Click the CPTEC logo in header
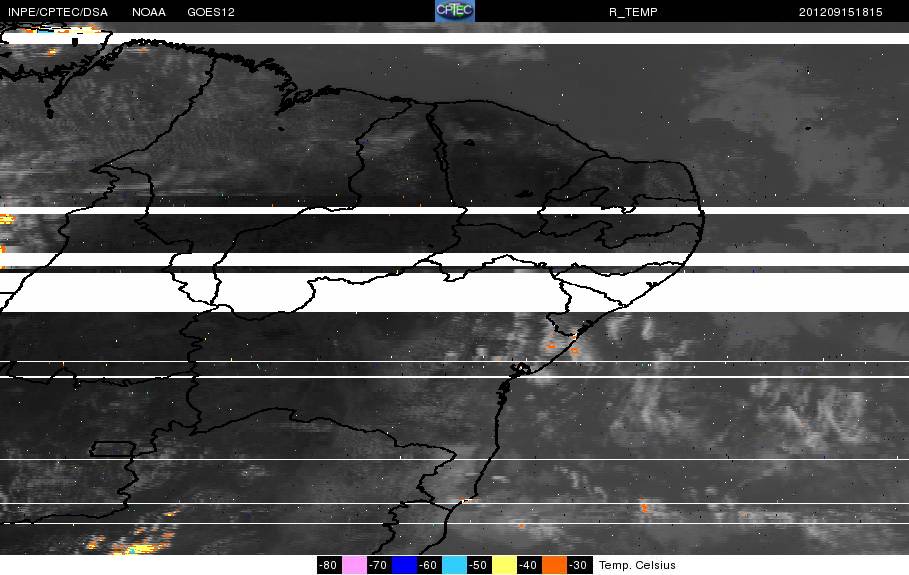The width and height of the screenshot is (909, 575). [x=455, y=11]
